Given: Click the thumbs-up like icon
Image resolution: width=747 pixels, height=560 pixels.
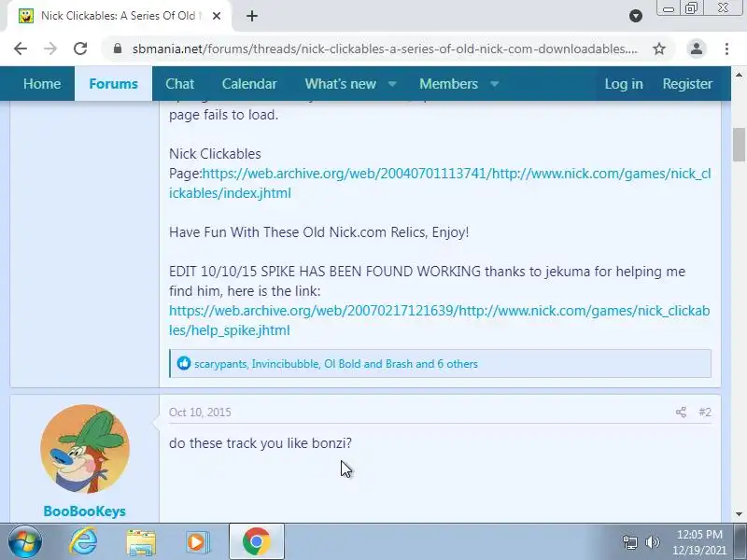Looking at the screenshot, I should pos(183,363).
